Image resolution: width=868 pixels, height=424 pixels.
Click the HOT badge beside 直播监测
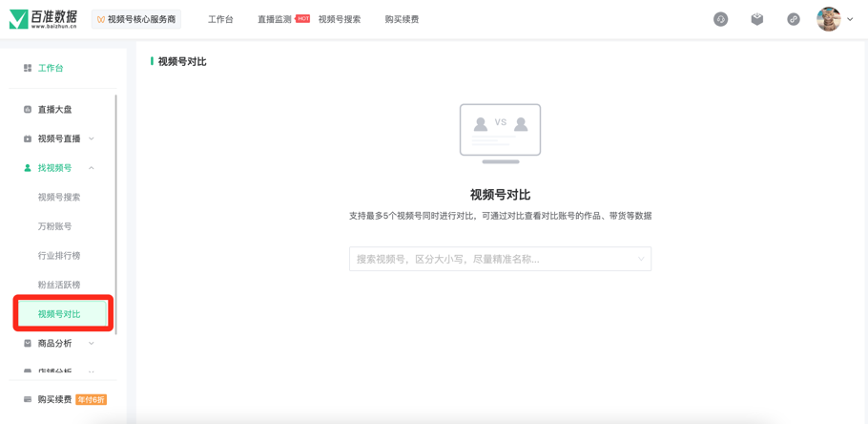302,19
